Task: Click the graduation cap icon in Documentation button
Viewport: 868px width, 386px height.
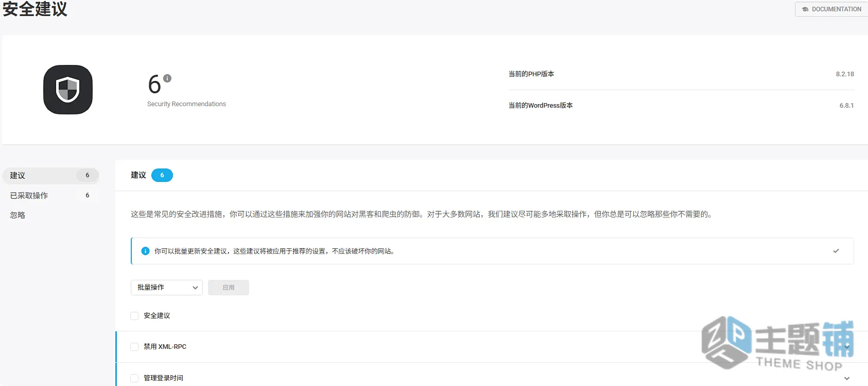Action: tap(805, 9)
